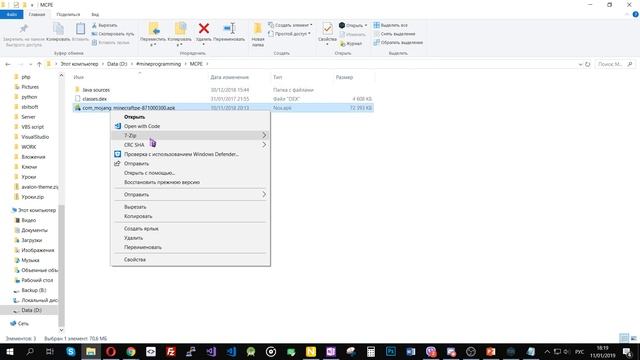Viewport: 640px width, 360px height.
Task: Click Invert selection (Обратить выделение) in ribbon
Action: pyautogui.click(x=398, y=42)
